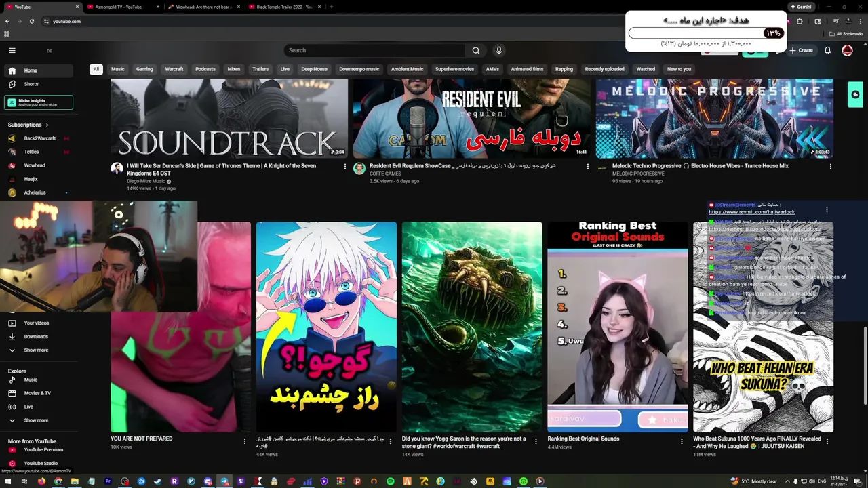
Task: Open Ranking Best Original Sounds short
Action: 617,327
